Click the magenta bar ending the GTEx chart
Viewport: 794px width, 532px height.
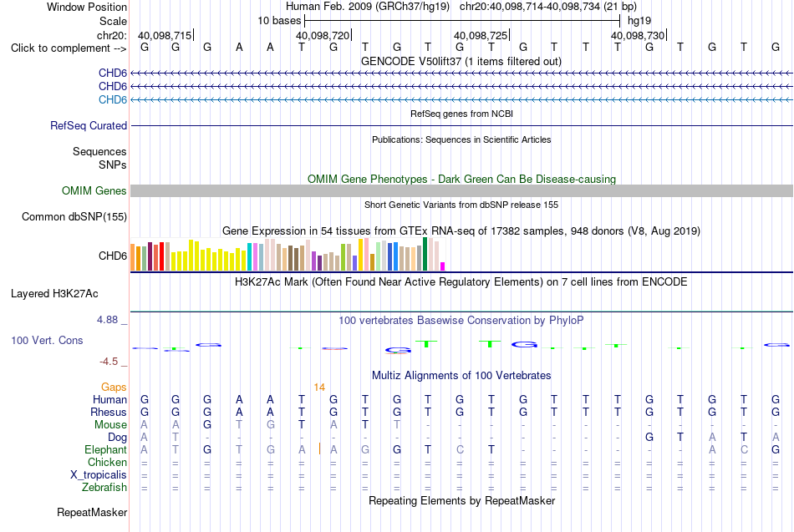(443, 266)
